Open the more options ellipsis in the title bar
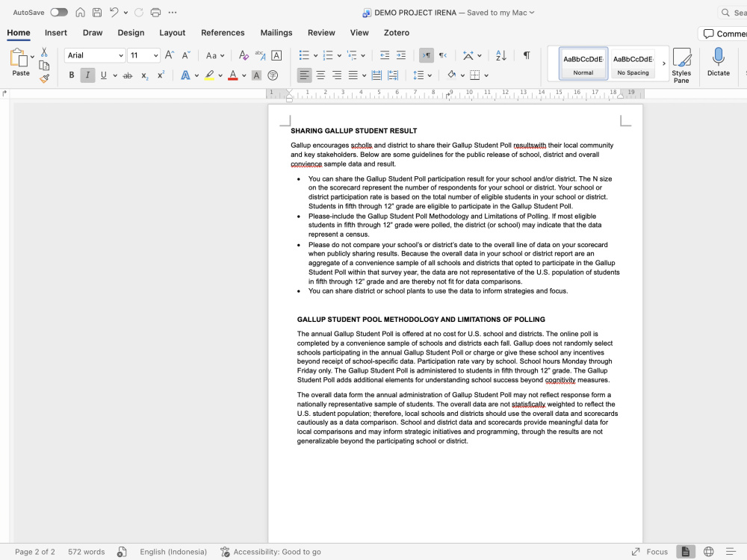This screenshot has width=747, height=560. (x=173, y=13)
